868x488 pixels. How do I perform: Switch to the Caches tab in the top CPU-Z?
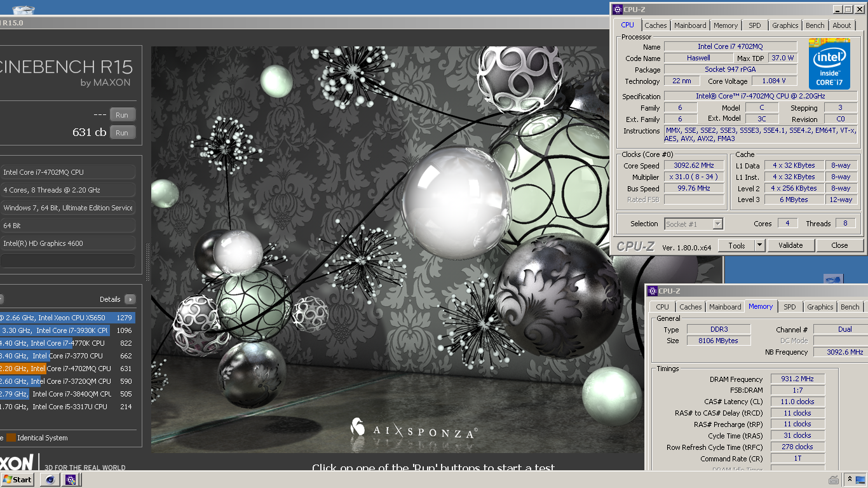pyautogui.click(x=656, y=25)
